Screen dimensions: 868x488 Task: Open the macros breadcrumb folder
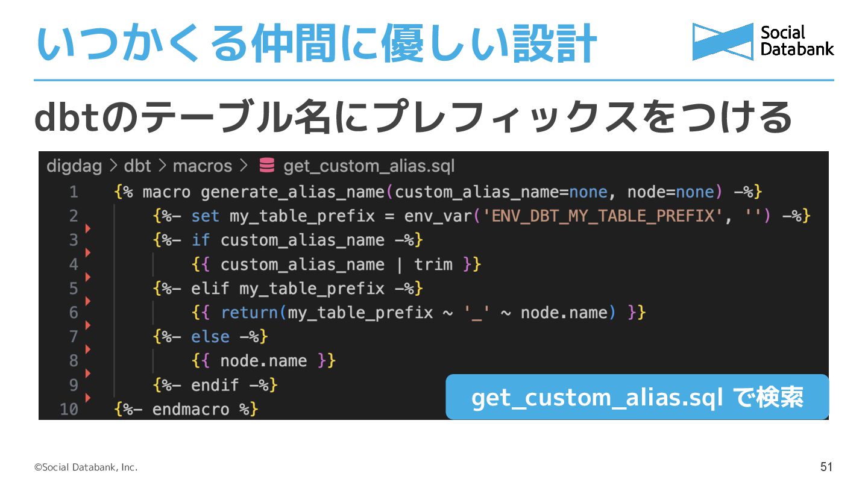[x=203, y=166]
